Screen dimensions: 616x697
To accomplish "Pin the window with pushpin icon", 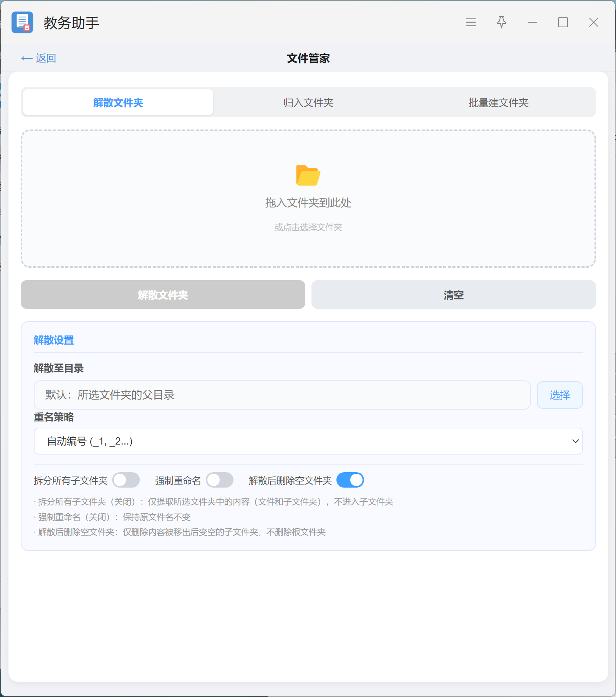I will click(501, 22).
